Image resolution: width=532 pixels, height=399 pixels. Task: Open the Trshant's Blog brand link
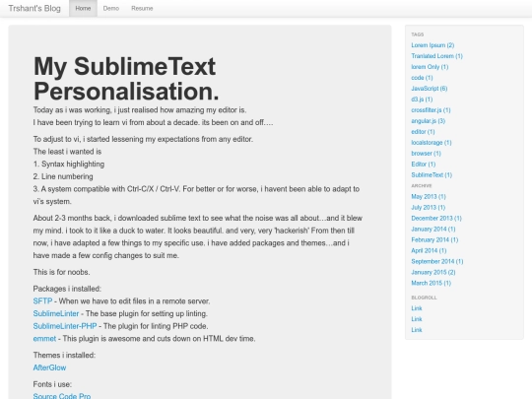[34, 8]
